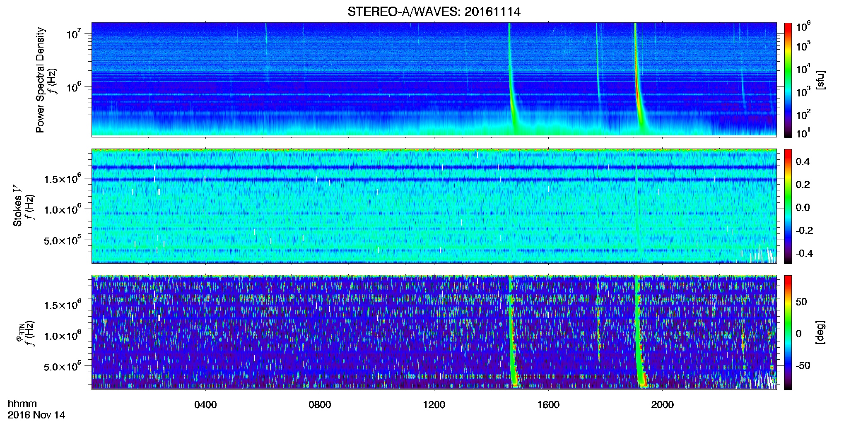Click the sfu color bar beside PSD panel
Image resolution: width=868 pixels, height=447 pixels.
pyautogui.click(x=788, y=80)
